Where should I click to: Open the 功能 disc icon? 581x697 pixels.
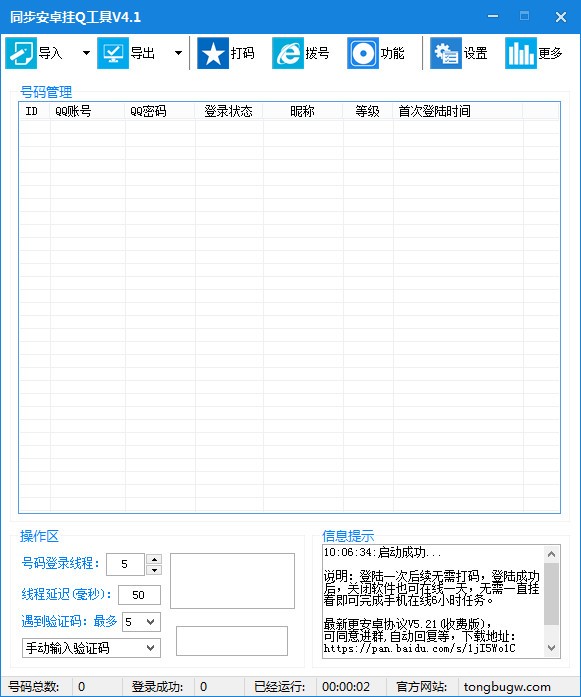click(x=363, y=53)
